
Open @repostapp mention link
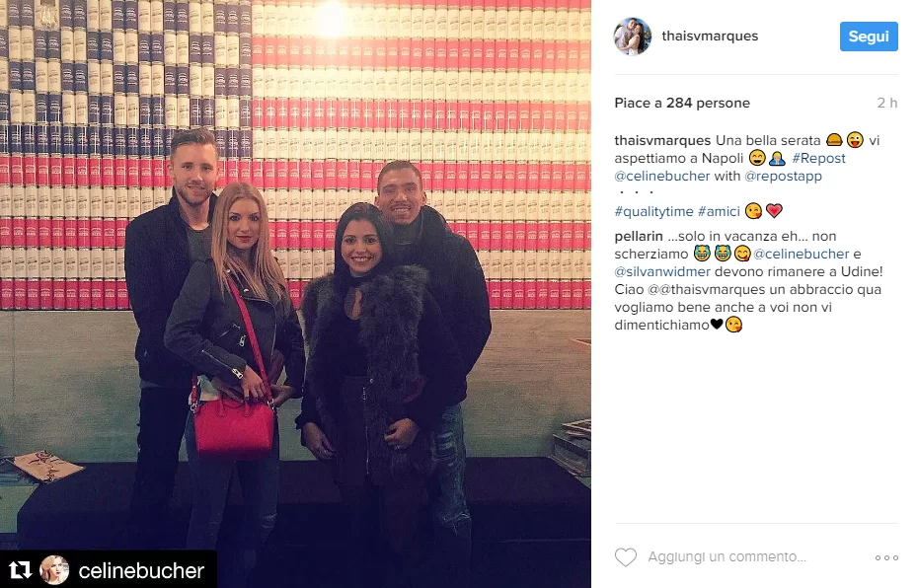pyautogui.click(x=783, y=177)
